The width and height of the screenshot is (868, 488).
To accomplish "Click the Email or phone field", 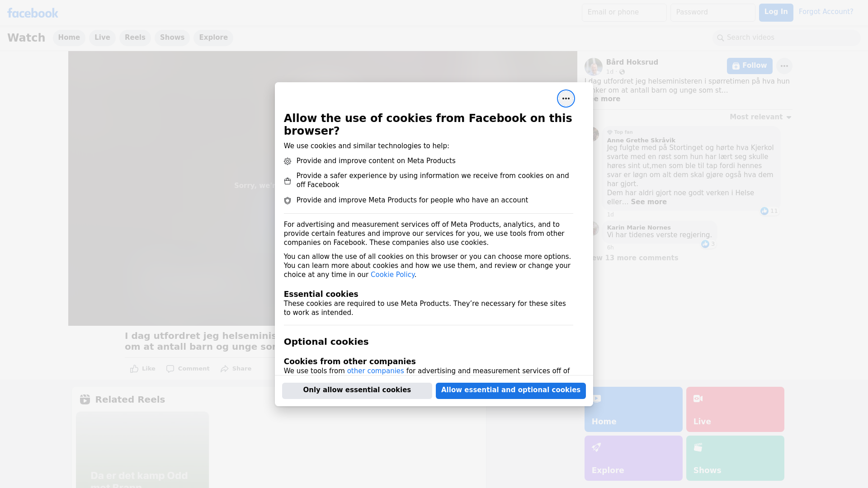I will click(624, 13).
